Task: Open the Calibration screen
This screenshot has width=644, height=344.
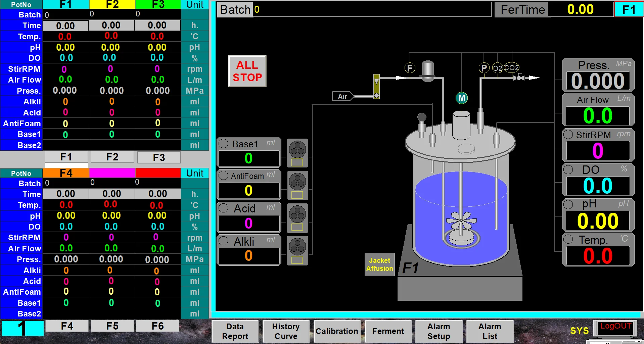Action: (x=337, y=331)
